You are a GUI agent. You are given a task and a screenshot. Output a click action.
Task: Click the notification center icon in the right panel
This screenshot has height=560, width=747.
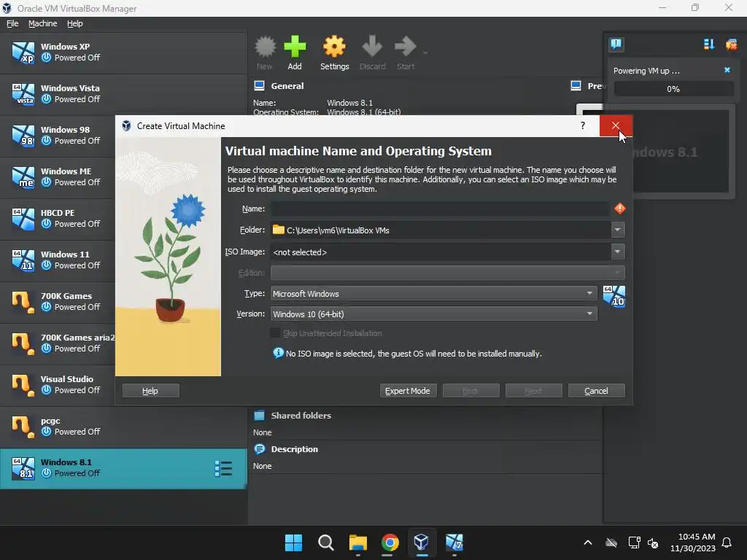616,44
